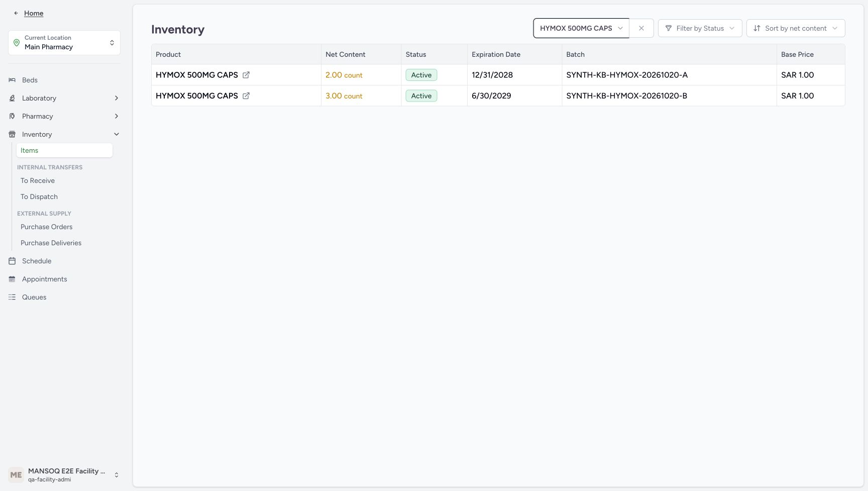Viewport: 868px width, 491px height.
Task: Click the back arrow next to Home
Action: (x=16, y=13)
